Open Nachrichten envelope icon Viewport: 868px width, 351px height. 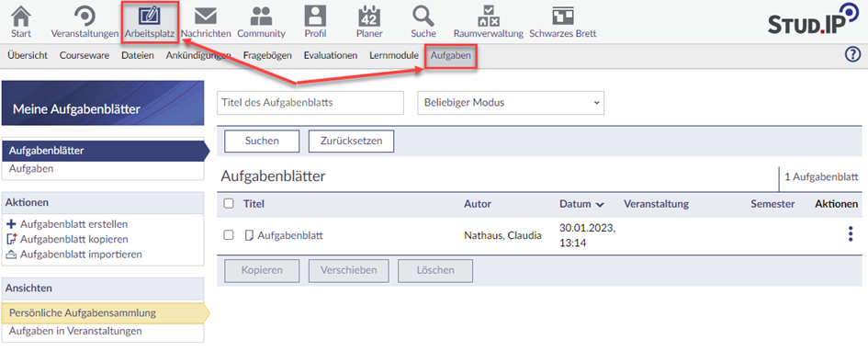tap(206, 15)
